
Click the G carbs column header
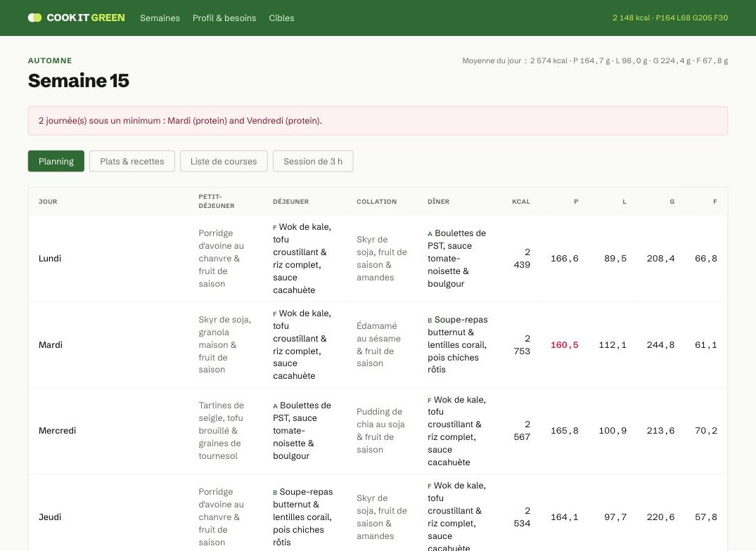[x=672, y=201]
